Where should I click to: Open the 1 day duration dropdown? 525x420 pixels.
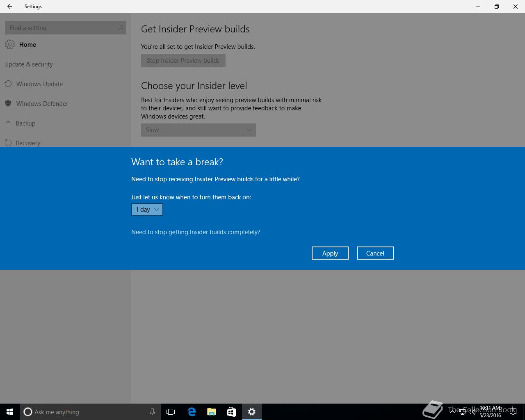click(x=147, y=210)
